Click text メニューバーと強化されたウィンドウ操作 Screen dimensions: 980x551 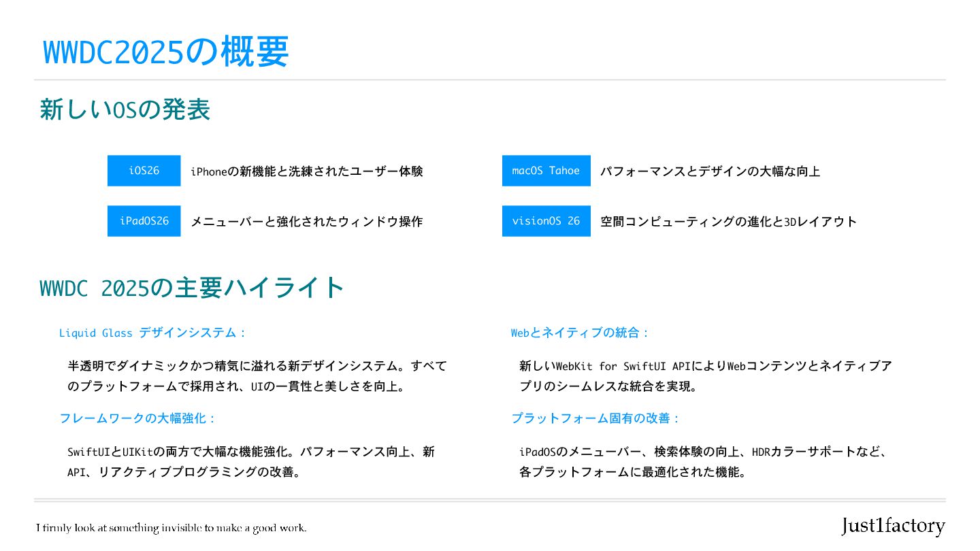click(307, 222)
